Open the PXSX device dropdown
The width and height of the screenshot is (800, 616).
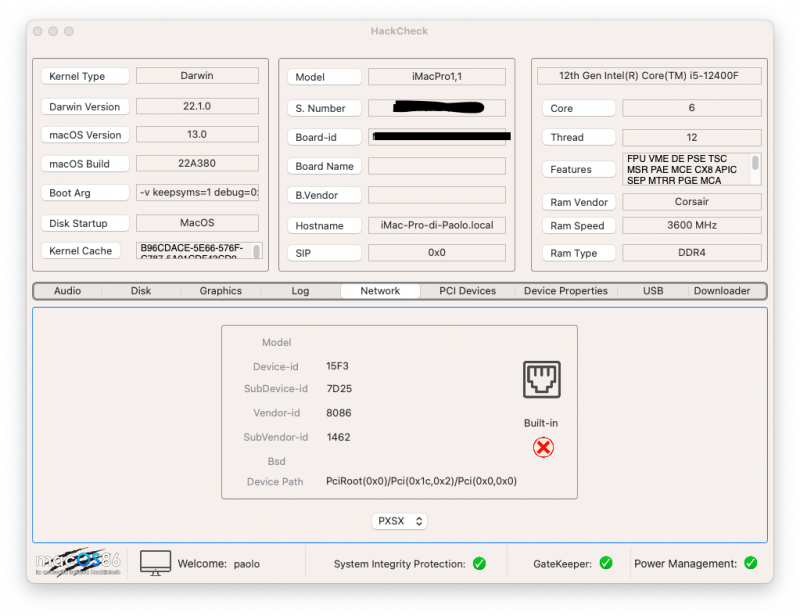[x=400, y=521]
